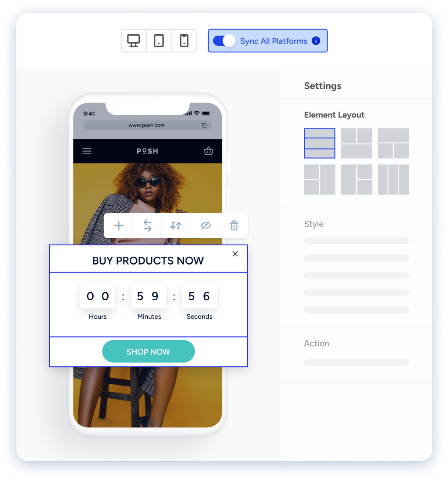
Task: Click the horizontal swap arrows icon
Action: (147, 225)
